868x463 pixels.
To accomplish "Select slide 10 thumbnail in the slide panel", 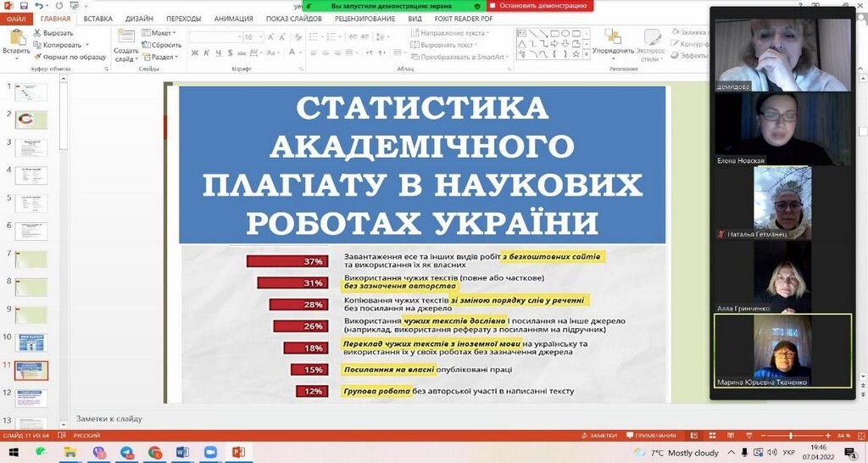I will tap(31, 343).
